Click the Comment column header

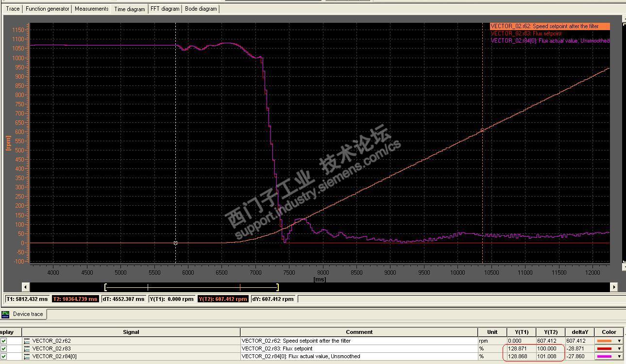[359, 332]
